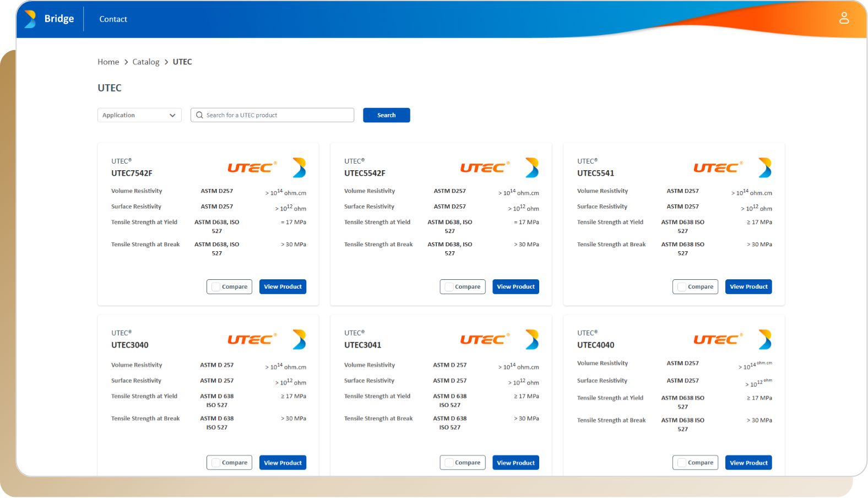View Product for UTEC3040
Viewport: 868px width, 498px height.
click(283, 463)
